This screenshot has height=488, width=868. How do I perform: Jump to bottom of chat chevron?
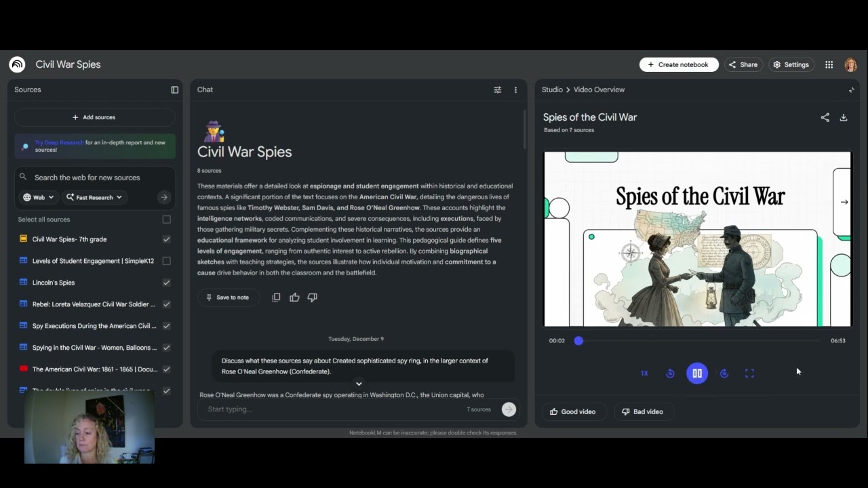[359, 384]
